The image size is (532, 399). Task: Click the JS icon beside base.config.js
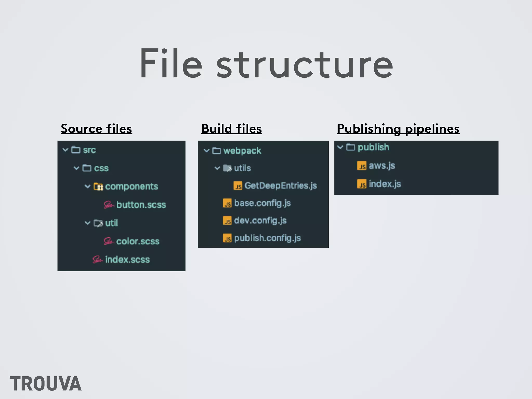tap(227, 203)
